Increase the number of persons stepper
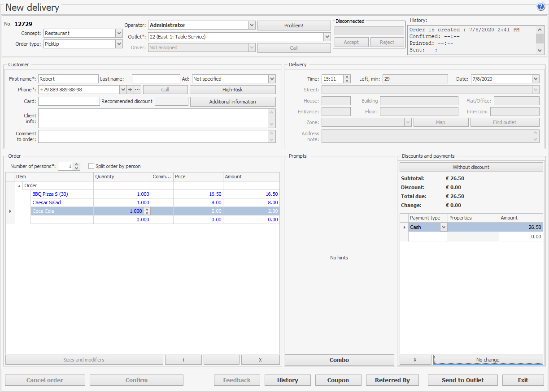 77,164
